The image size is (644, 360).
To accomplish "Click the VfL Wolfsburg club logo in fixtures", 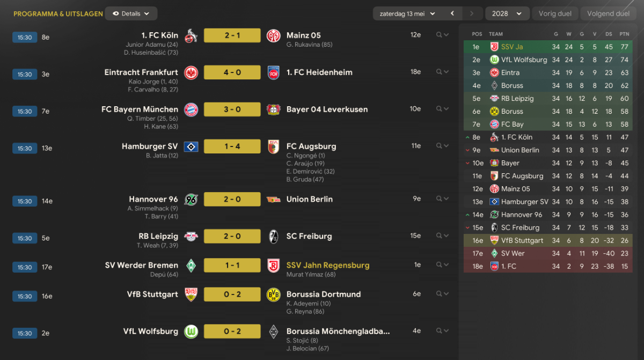I will pyautogui.click(x=191, y=332).
